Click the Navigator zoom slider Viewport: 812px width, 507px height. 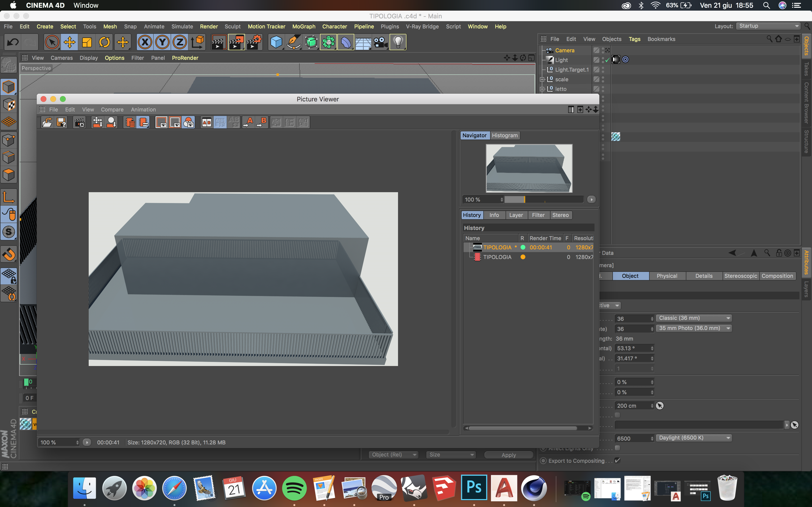point(544,199)
